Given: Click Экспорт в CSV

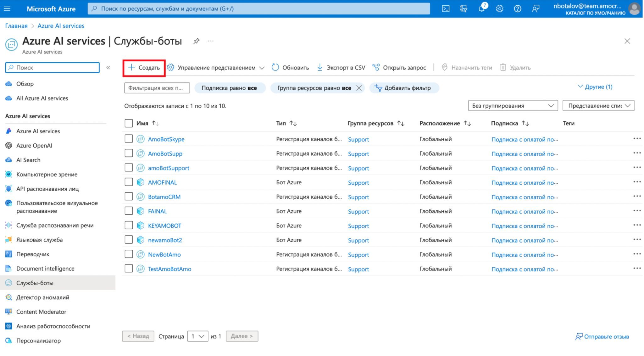Looking at the screenshot, I should 341,68.
